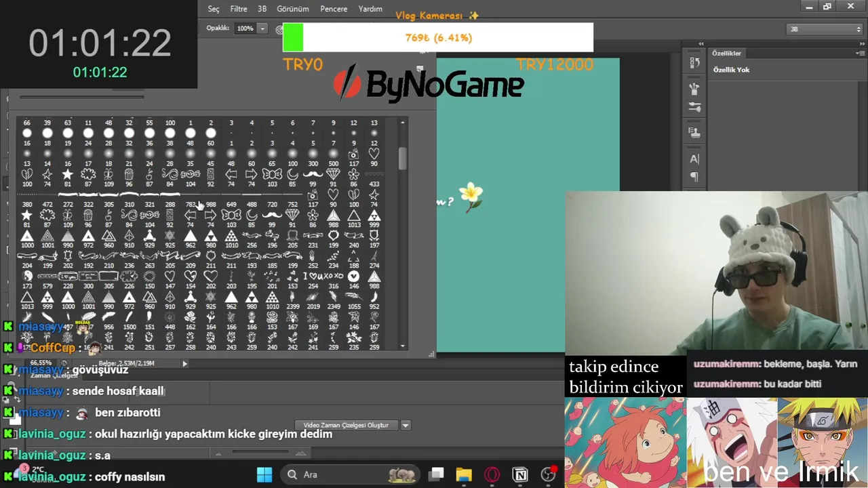
Task: Select the feather brush labeled 2399
Action: 292,300
